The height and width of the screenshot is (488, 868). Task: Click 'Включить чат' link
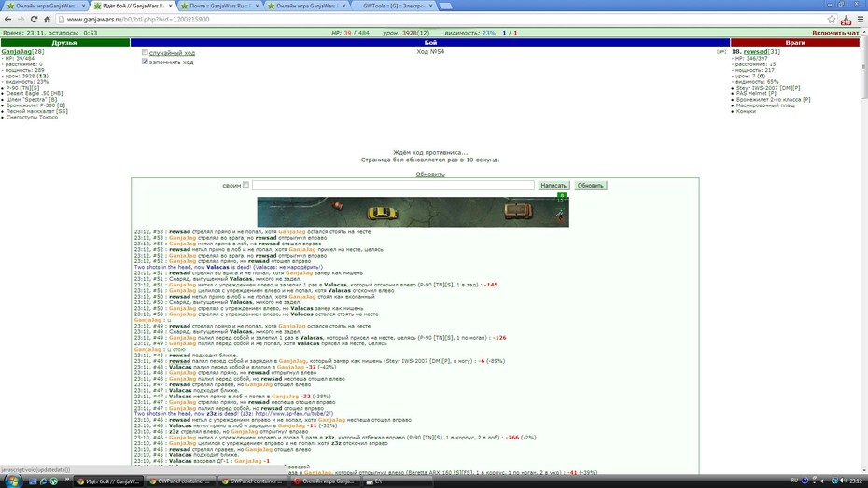[835, 33]
